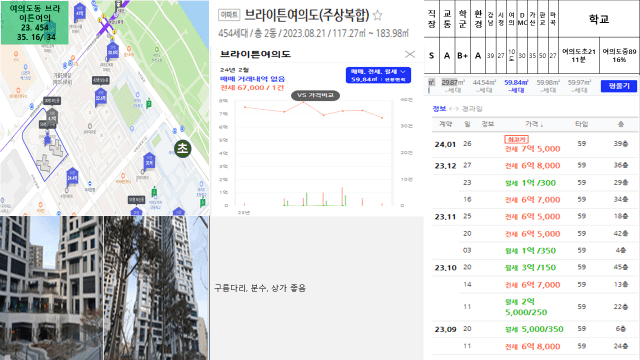Select the 59.97㎡ area tab
This screenshot has height=360, width=640.
(579, 86)
